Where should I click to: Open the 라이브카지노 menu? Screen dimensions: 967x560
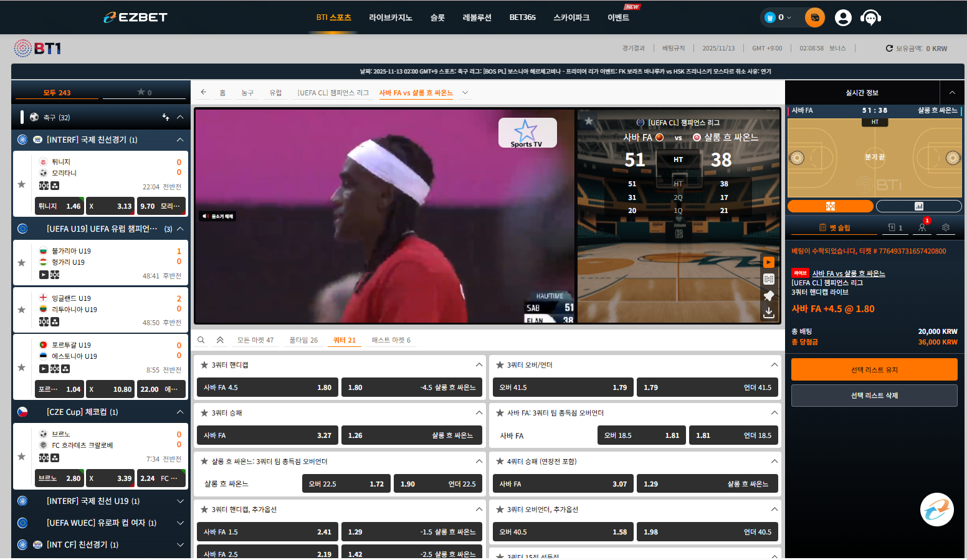pyautogui.click(x=390, y=17)
